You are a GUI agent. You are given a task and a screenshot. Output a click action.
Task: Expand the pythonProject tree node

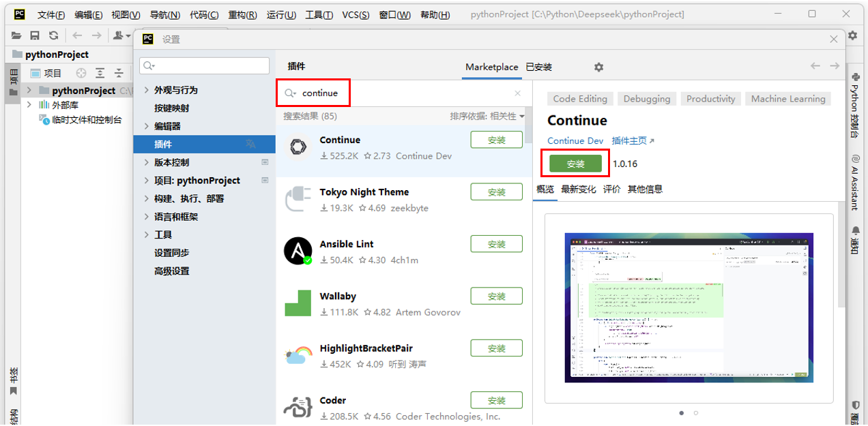tap(29, 90)
